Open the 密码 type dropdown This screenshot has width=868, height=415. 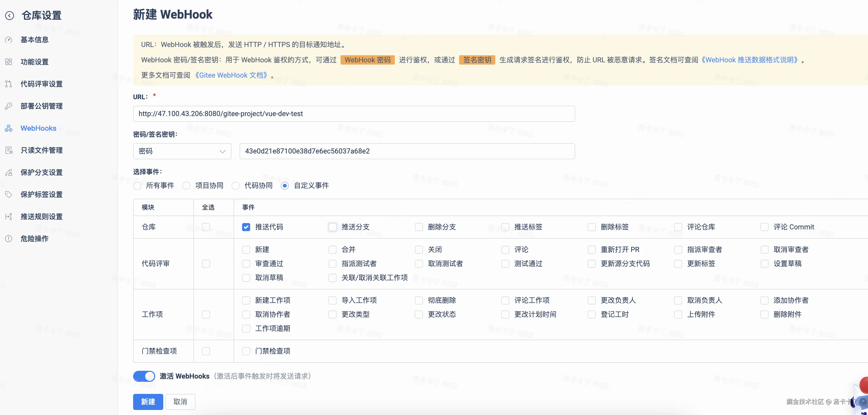click(x=182, y=151)
